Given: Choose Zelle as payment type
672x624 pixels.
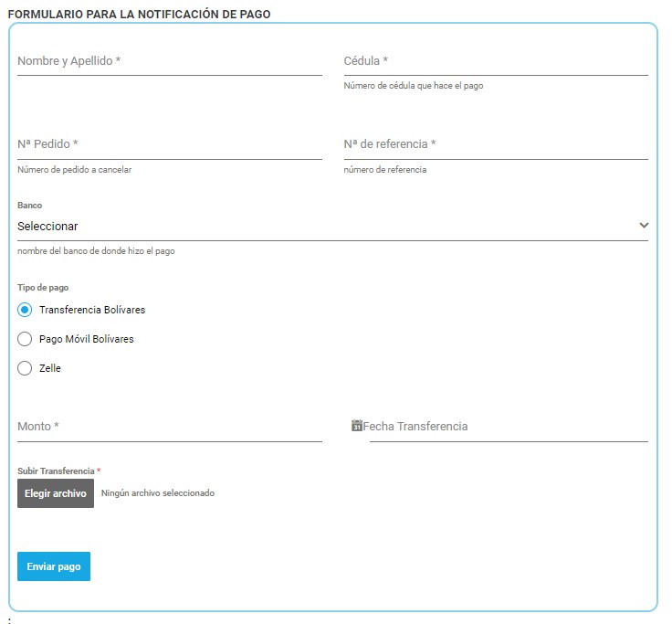Looking at the screenshot, I should (x=25, y=368).
